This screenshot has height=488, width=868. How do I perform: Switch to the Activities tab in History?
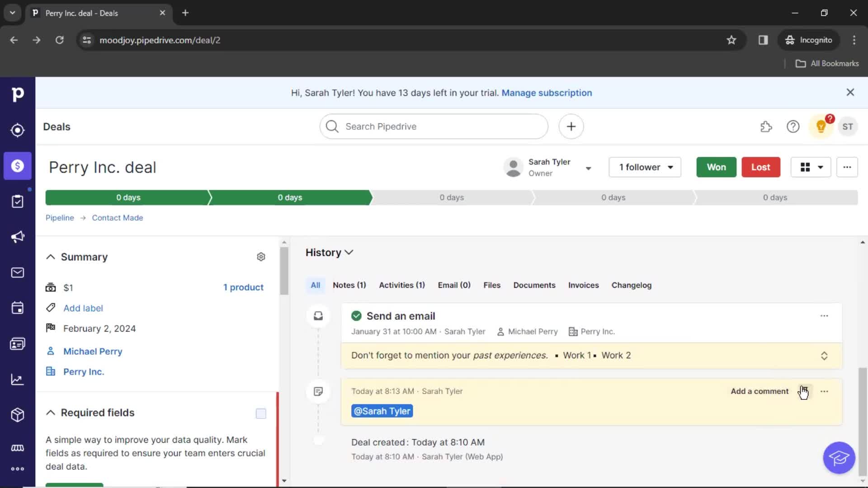[402, 285]
